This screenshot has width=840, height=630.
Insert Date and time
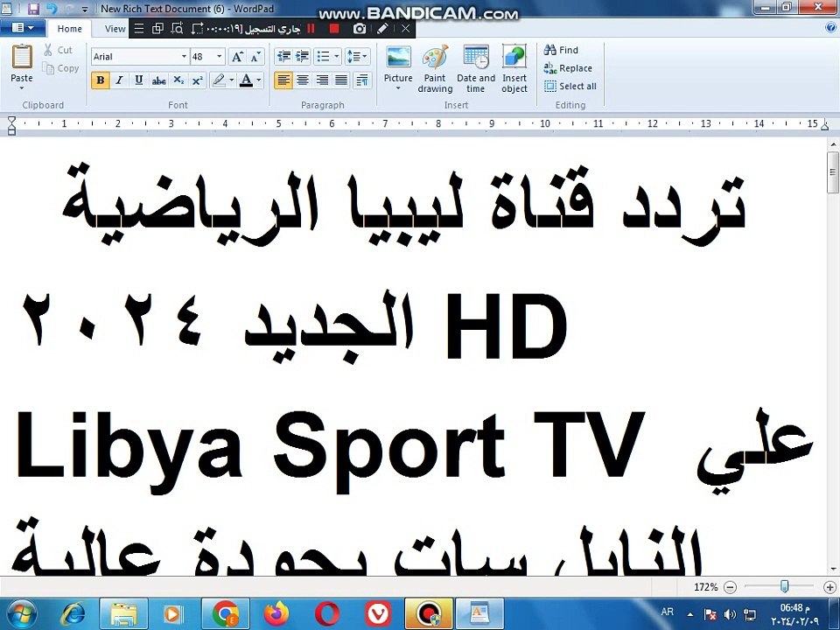[476, 68]
